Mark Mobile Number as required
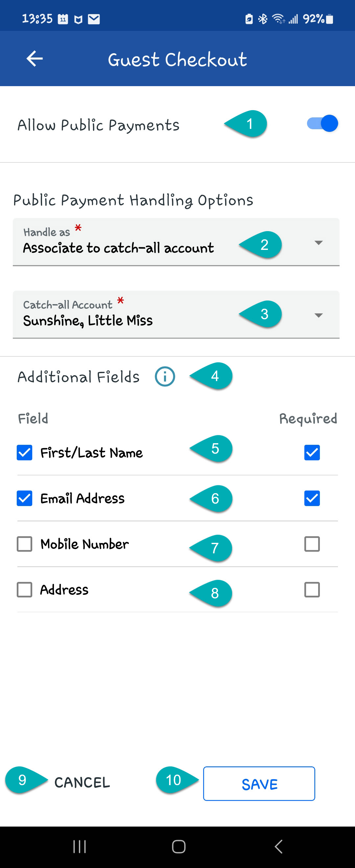This screenshot has height=868, width=355. pos(312,544)
